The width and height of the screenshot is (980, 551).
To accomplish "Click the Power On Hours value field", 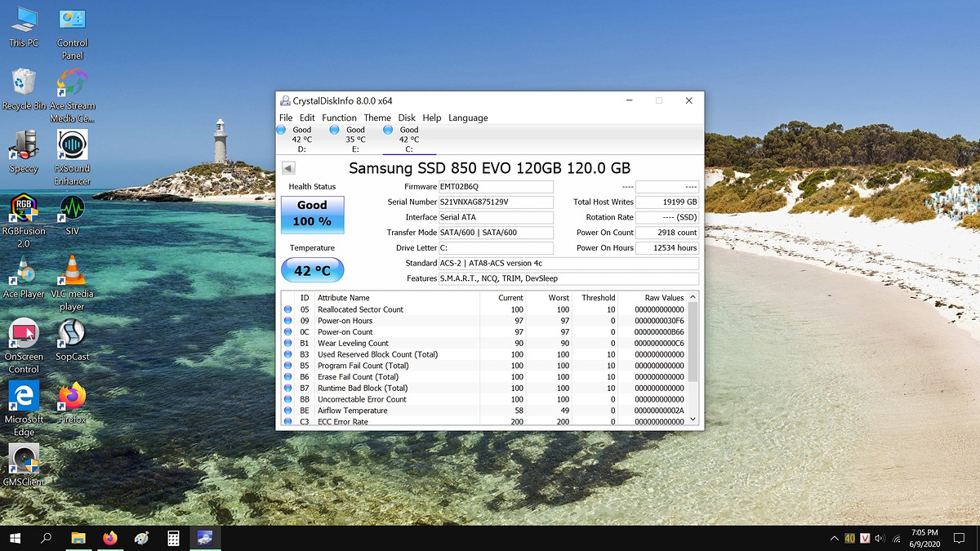I will point(667,247).
